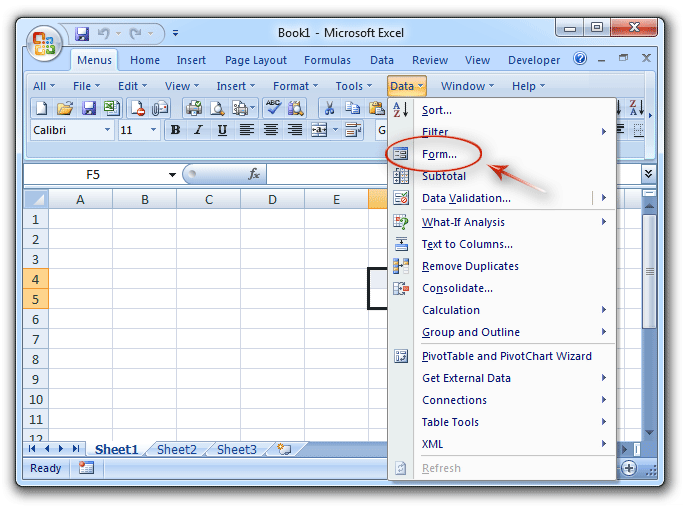The image size is (686, 509).
Task: Click the Save floppy disk toolbar icon
Action: coord(88,108)
